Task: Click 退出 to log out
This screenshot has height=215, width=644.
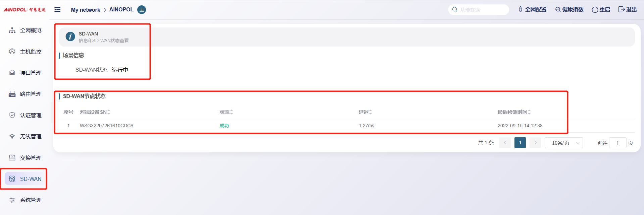Action: point(628,10)
